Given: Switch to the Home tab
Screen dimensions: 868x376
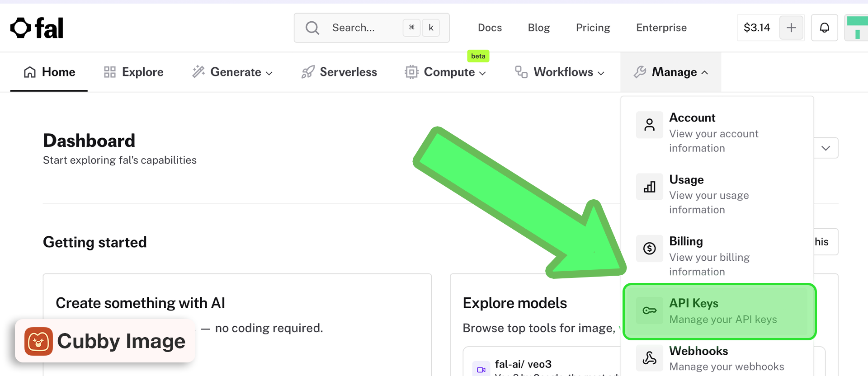Looking at the screenshot, I should click(x=49, y=72).
